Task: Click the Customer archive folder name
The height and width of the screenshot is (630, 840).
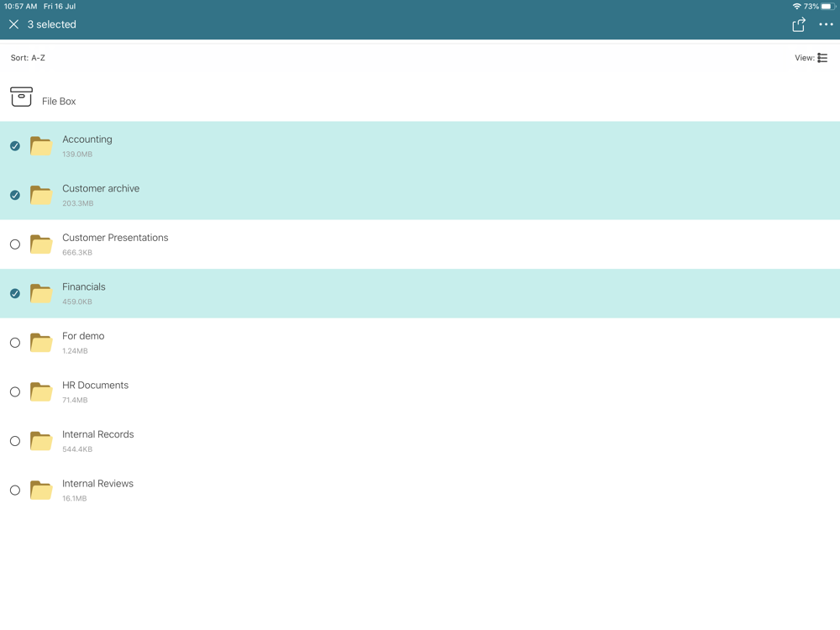Action: point(101,188)
